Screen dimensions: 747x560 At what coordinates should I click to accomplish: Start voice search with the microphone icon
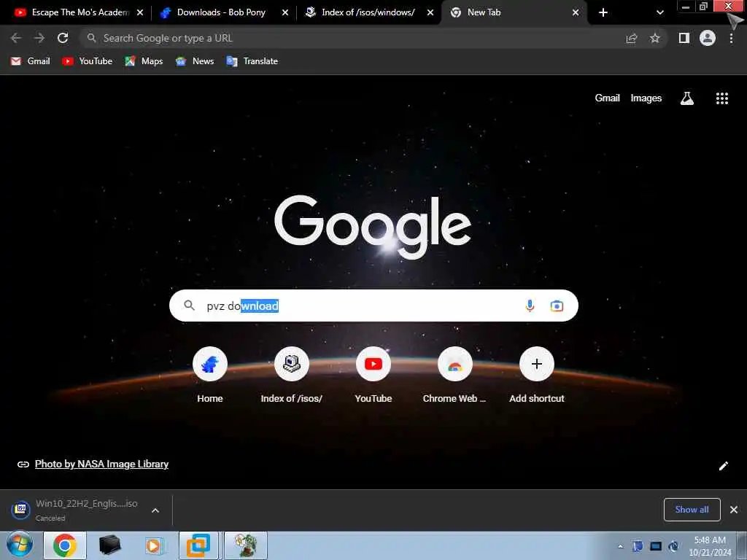click(530, 306)
